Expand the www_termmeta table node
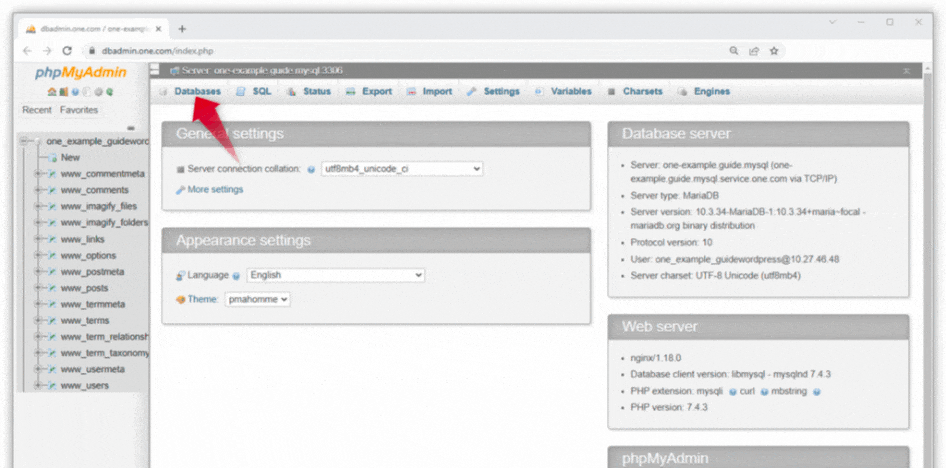 [x=38, y=304]
